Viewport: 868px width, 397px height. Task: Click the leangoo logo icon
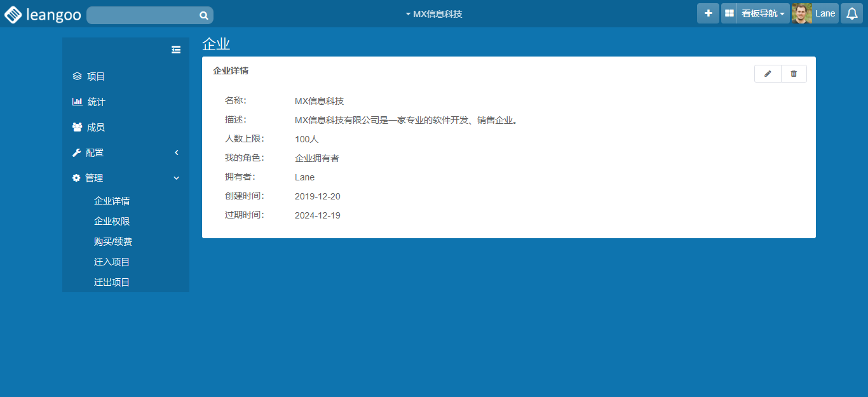pyautogui.click(x=13, y=15)
